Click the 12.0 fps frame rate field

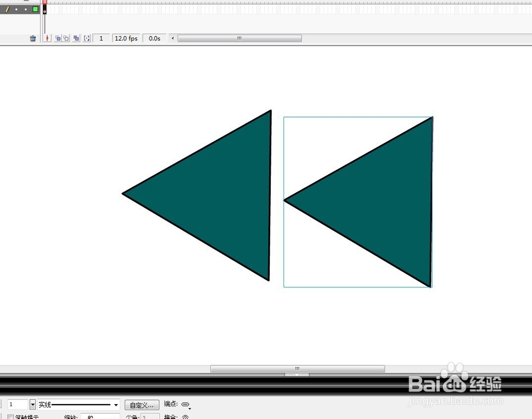click(126, 38)
